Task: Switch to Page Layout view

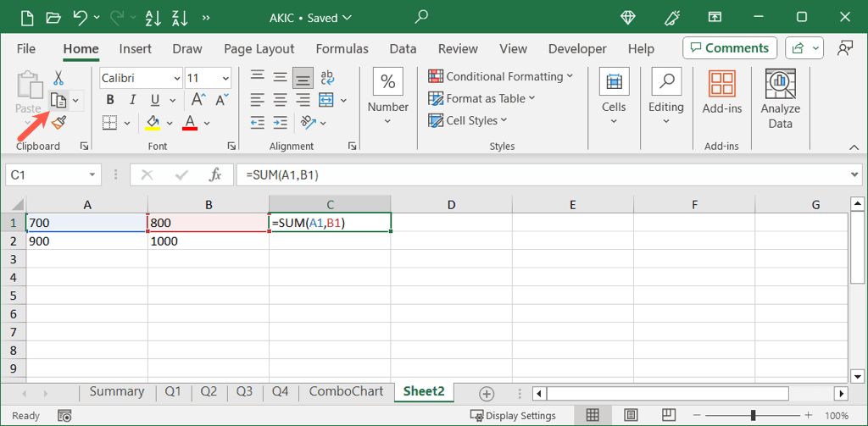Action: 631,415
